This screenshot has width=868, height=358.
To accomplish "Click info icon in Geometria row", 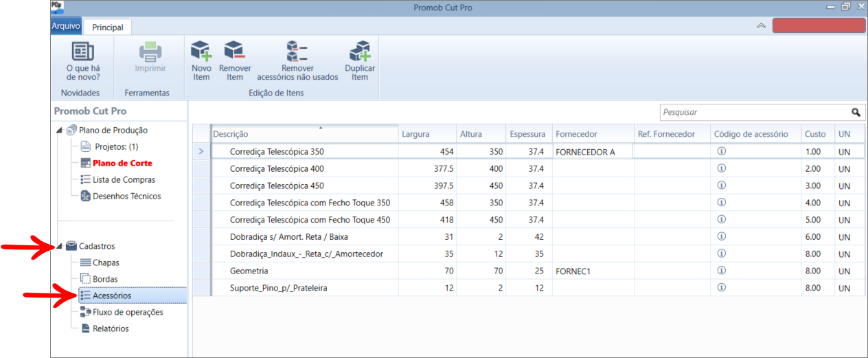I will click(721, 271).
